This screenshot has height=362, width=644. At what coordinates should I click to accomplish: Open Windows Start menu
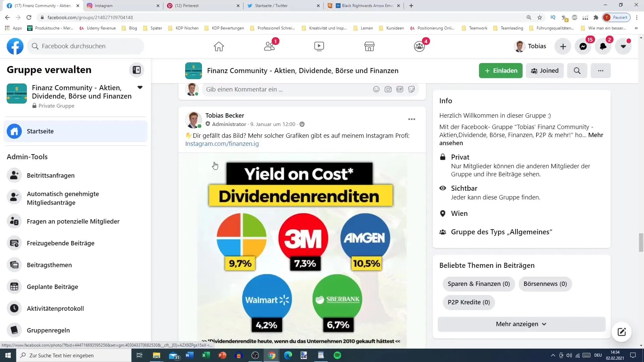pyautogui.click(x=8, y=355)
